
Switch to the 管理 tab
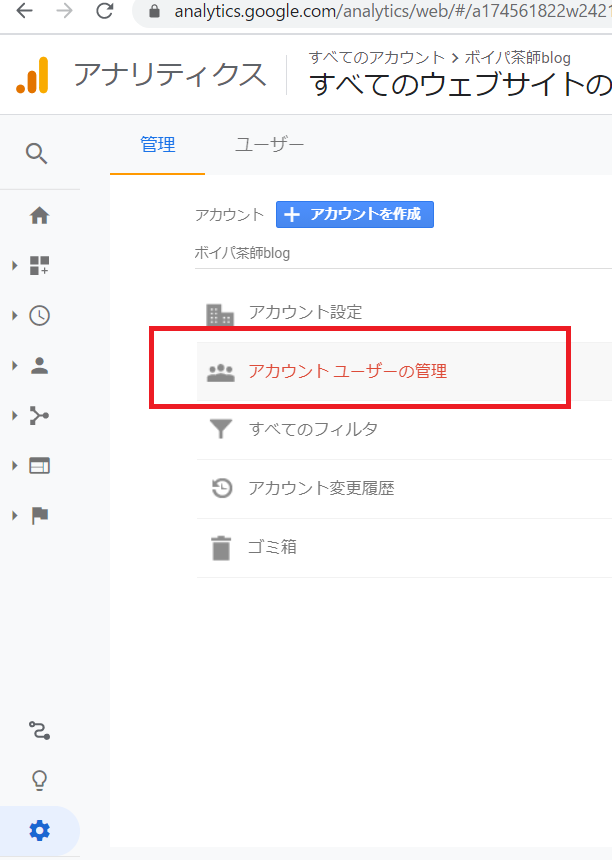pos(157,145)
